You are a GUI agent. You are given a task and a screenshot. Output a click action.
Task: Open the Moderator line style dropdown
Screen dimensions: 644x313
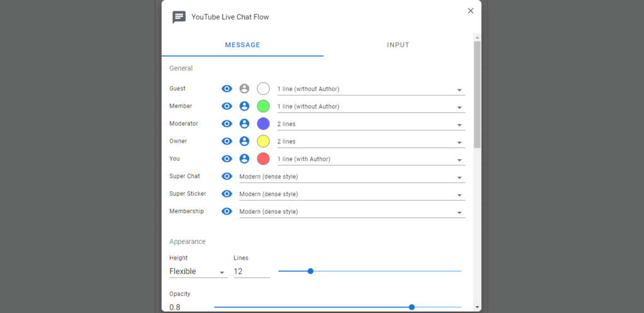pos(371,124)
